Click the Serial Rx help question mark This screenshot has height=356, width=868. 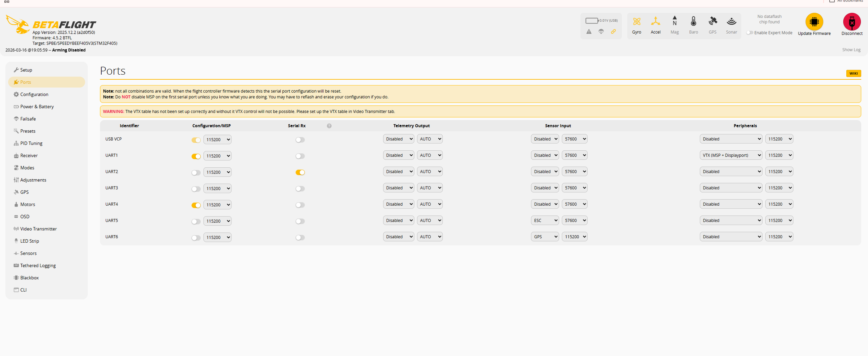pos(329,126)
